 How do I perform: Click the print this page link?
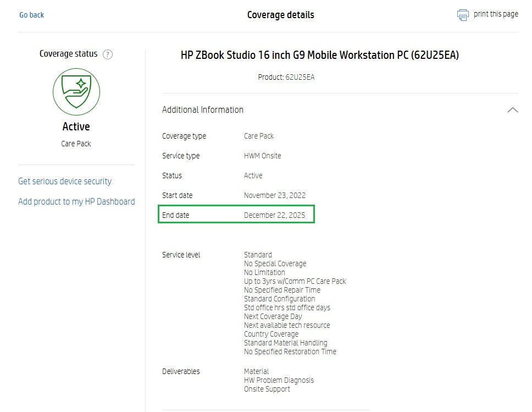click(x=496, y=14)
